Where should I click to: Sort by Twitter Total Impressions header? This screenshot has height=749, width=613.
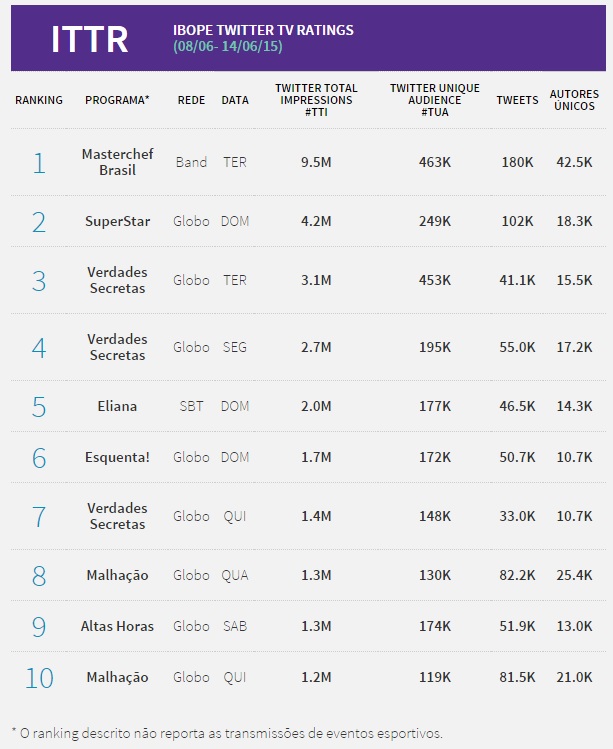(x=316, y=100)
